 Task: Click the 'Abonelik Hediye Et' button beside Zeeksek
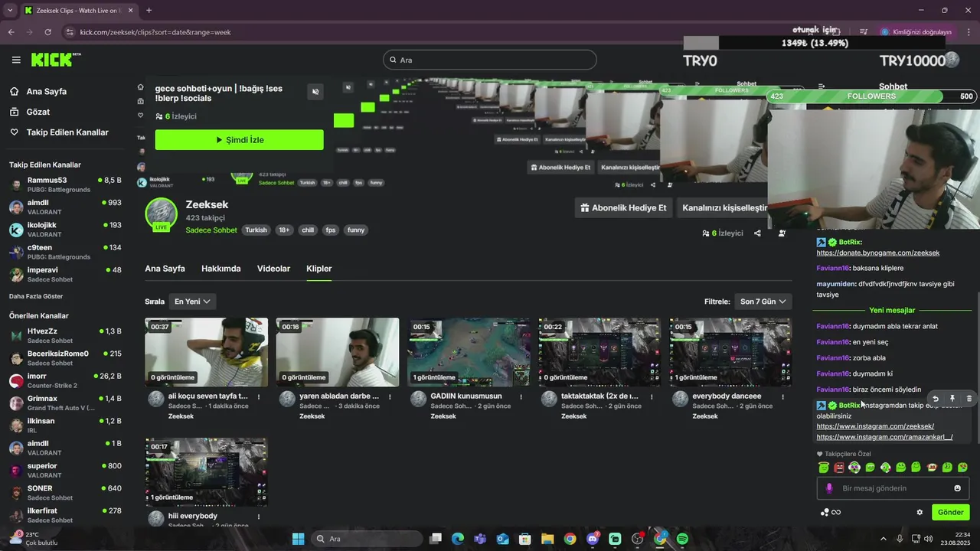624,207
